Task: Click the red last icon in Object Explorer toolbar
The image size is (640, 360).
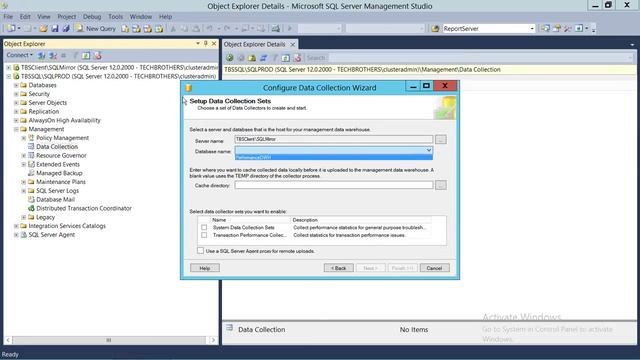Action: point(98,56)
